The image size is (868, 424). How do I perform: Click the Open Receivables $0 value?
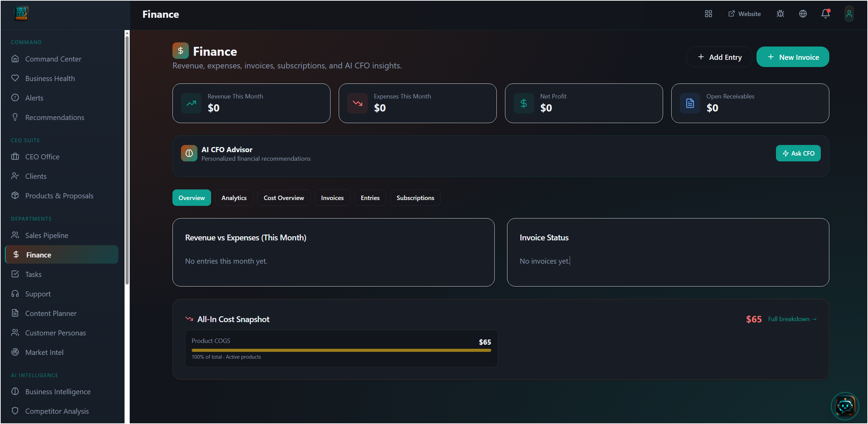point(712,108)
